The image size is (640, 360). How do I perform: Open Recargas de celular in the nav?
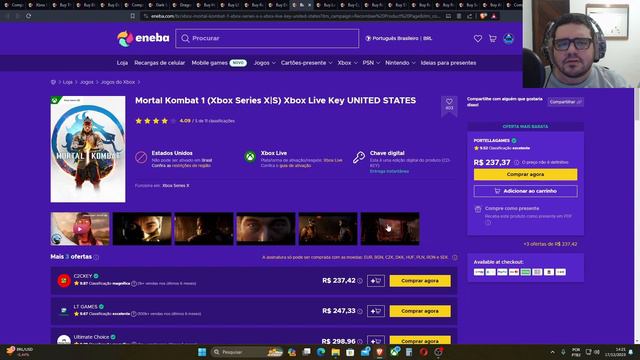(160, 63)
